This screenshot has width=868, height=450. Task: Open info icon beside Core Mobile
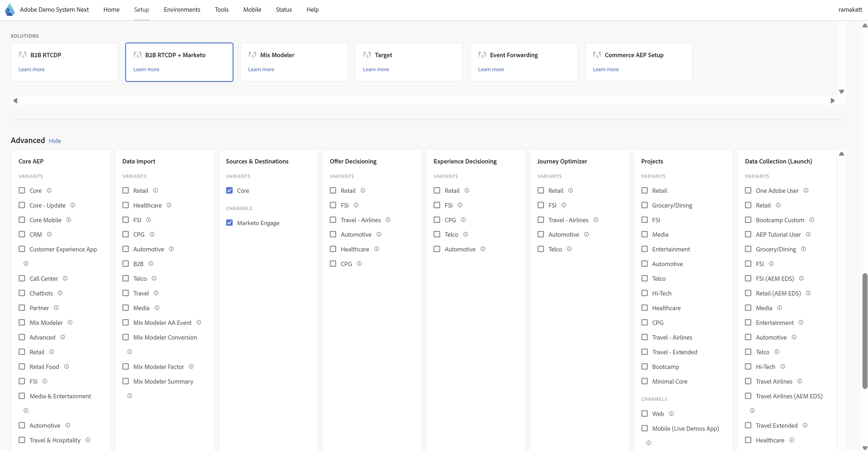coord(69,220)
